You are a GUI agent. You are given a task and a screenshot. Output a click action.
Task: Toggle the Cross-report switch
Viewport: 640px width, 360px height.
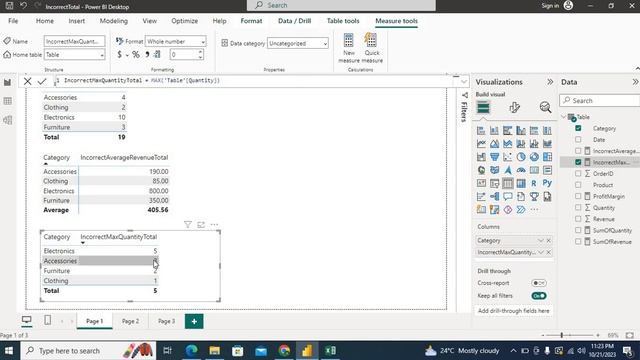point(539,283)
